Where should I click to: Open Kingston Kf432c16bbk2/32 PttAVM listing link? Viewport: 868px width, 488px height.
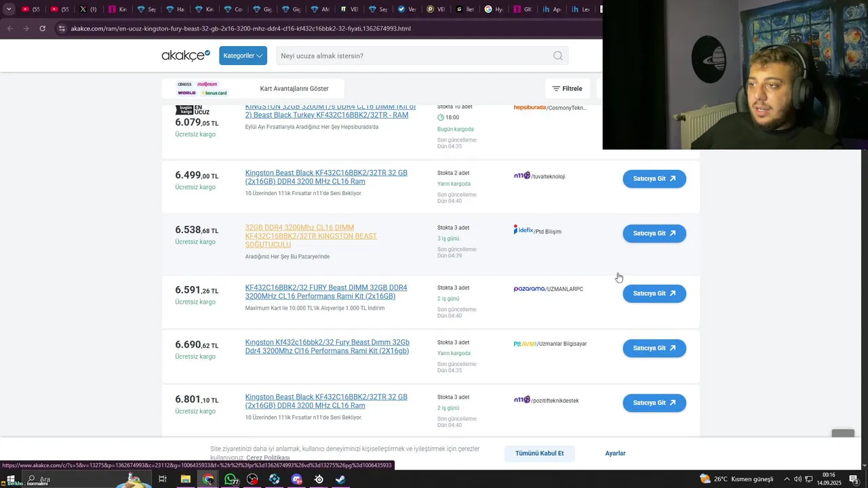point(328,346)
